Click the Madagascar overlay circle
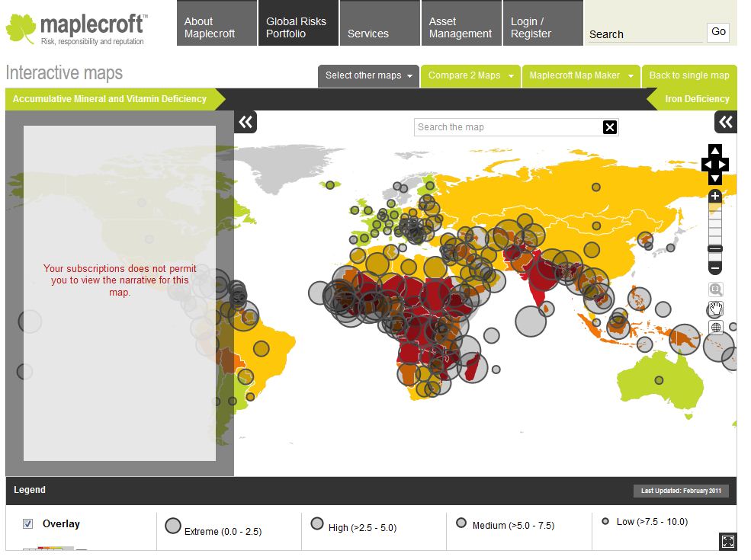 click(472, 367)
